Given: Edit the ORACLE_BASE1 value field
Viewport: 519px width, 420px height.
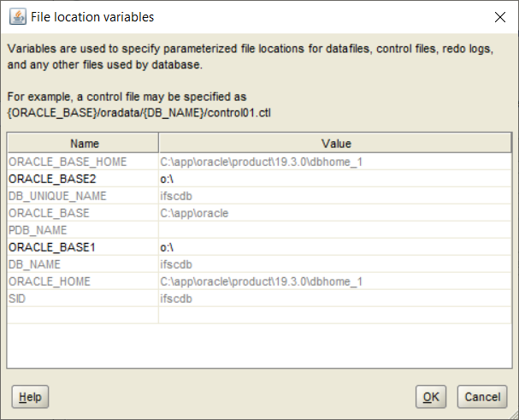Looking at the screenshot, I should [336, 247].
